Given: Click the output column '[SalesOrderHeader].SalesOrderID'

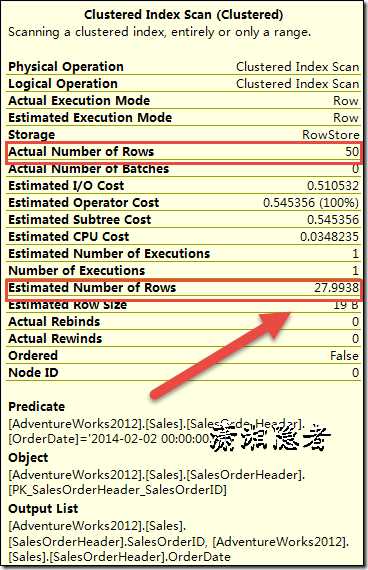Looking at the screenshot, I should coord(107,542).
